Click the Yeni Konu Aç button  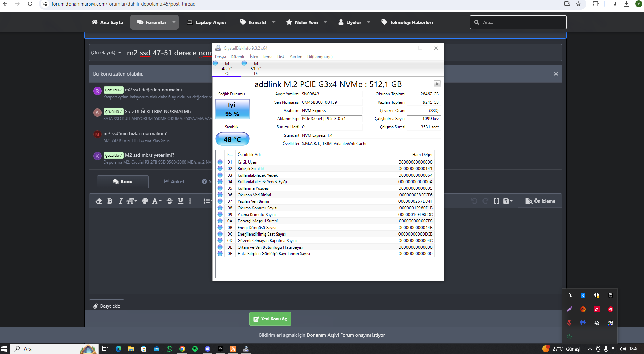[270, 319]
